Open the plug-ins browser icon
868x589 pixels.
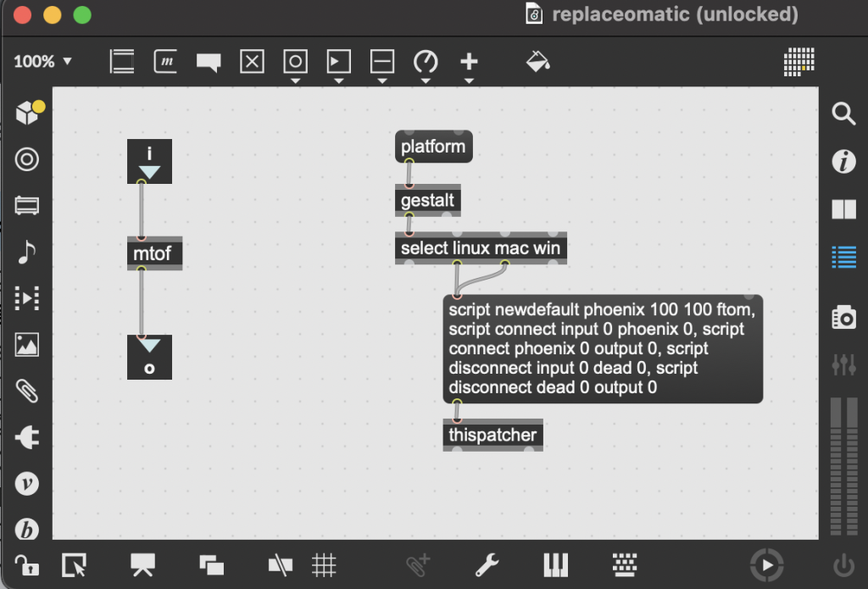[27, 437]
